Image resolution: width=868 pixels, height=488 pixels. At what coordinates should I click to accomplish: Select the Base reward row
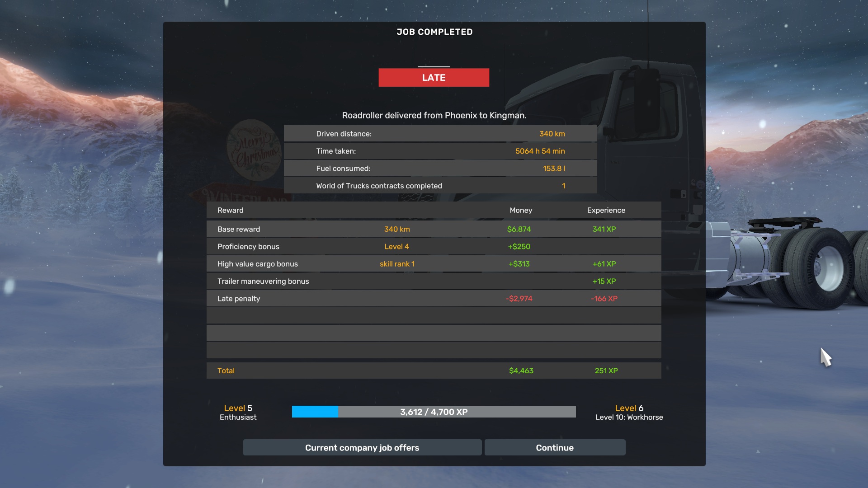[x=434, y=229]
